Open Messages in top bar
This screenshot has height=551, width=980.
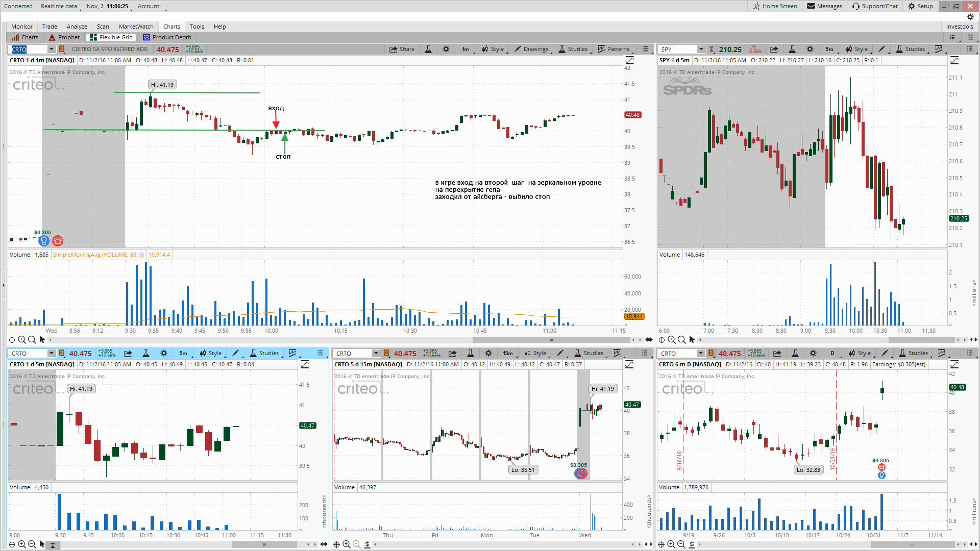[824, 6]
